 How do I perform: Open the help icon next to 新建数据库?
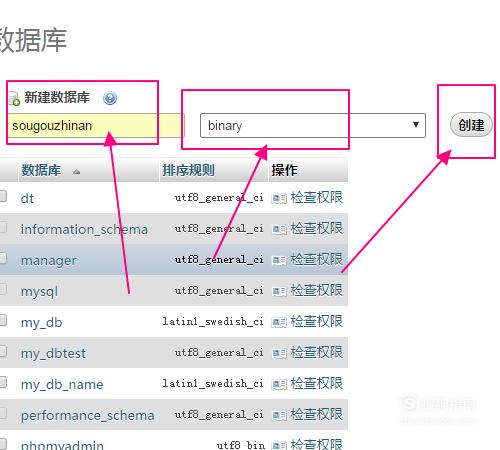[x=110, y=98]
